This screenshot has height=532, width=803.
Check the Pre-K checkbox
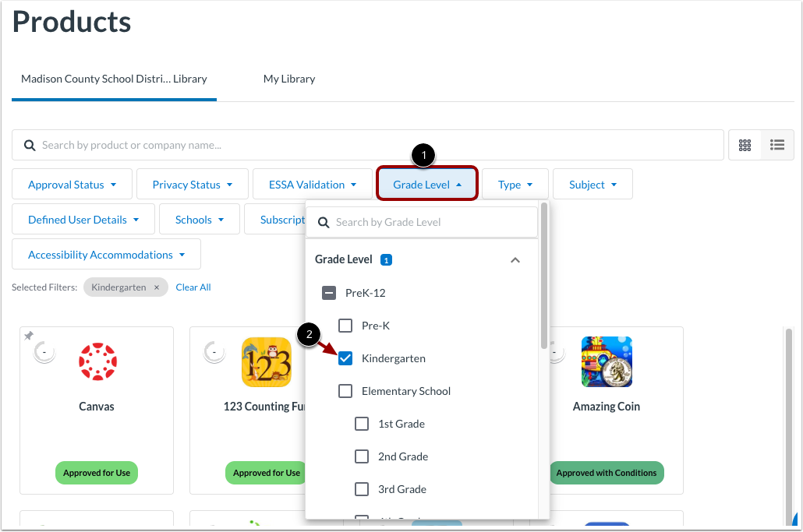345,326
